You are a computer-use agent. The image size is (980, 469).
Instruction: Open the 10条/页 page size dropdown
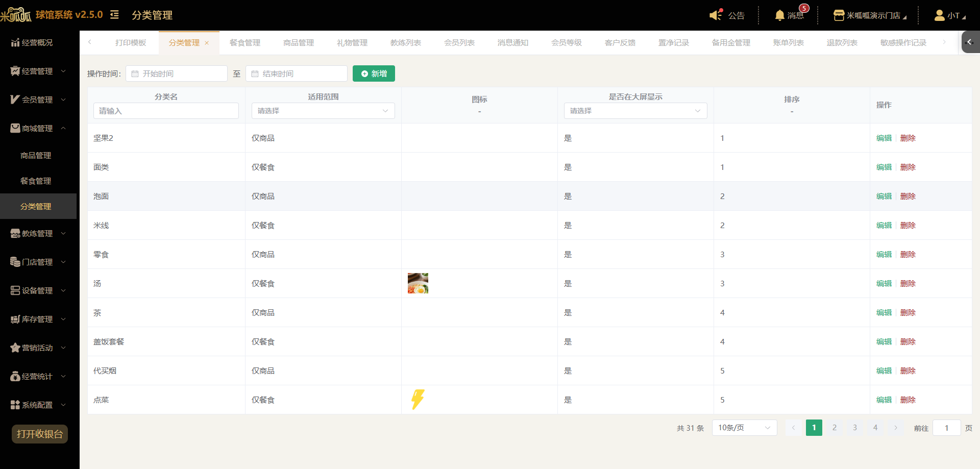pyautogui.click(x=744, y=428)
